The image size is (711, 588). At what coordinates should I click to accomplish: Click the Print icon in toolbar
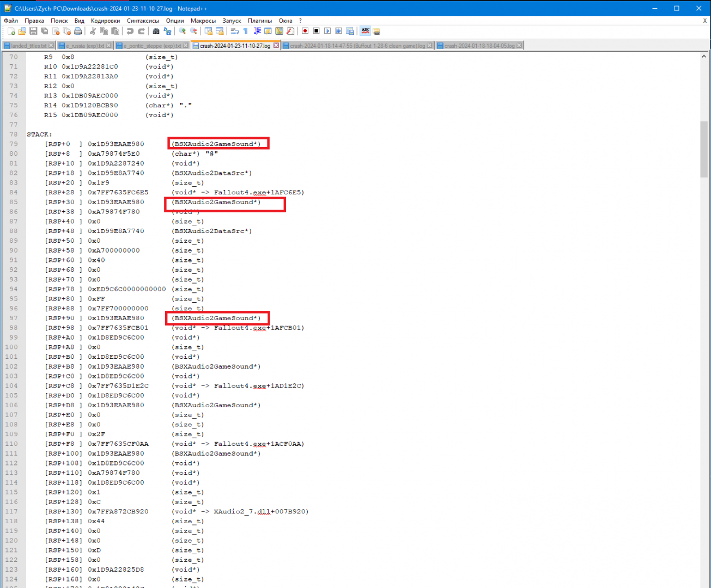pyautogui.click(x=78, y=31)
